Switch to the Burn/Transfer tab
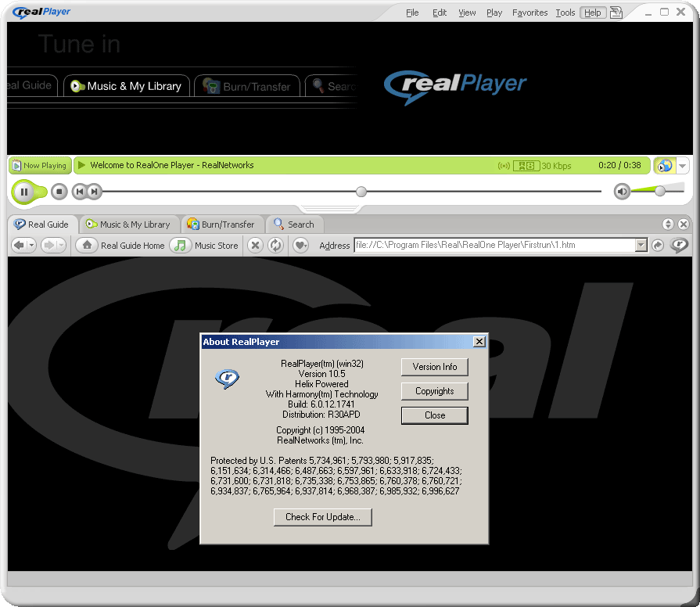Image resolution: width=700 pixels, height=607 pixels. click(x=221, y=224)
